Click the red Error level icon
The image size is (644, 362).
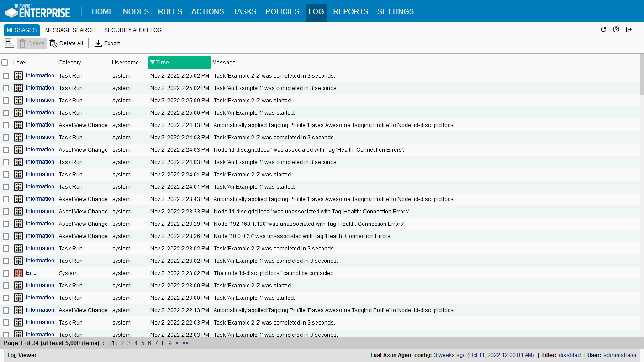tap(18, 272)
